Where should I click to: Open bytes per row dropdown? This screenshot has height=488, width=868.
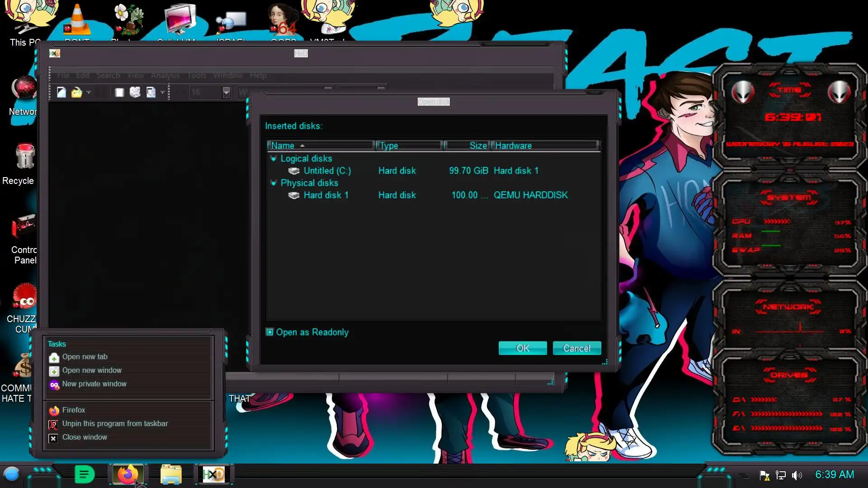[x=226, y=92]
